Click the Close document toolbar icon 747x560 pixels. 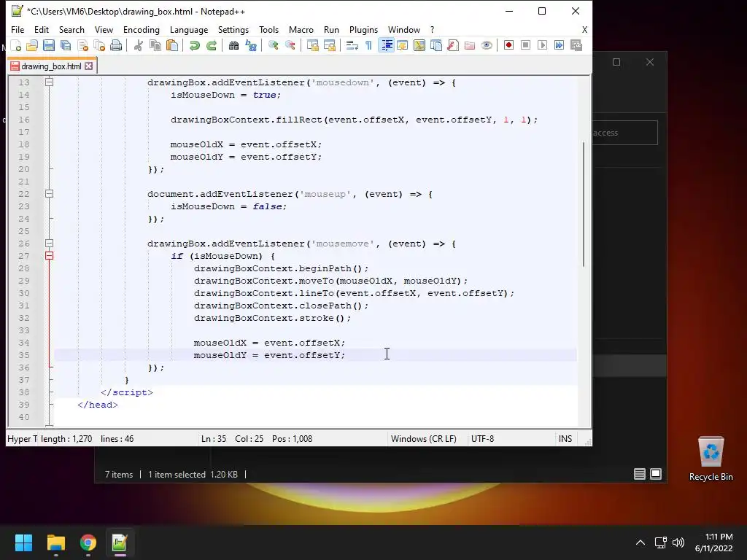tap(82, 45)
